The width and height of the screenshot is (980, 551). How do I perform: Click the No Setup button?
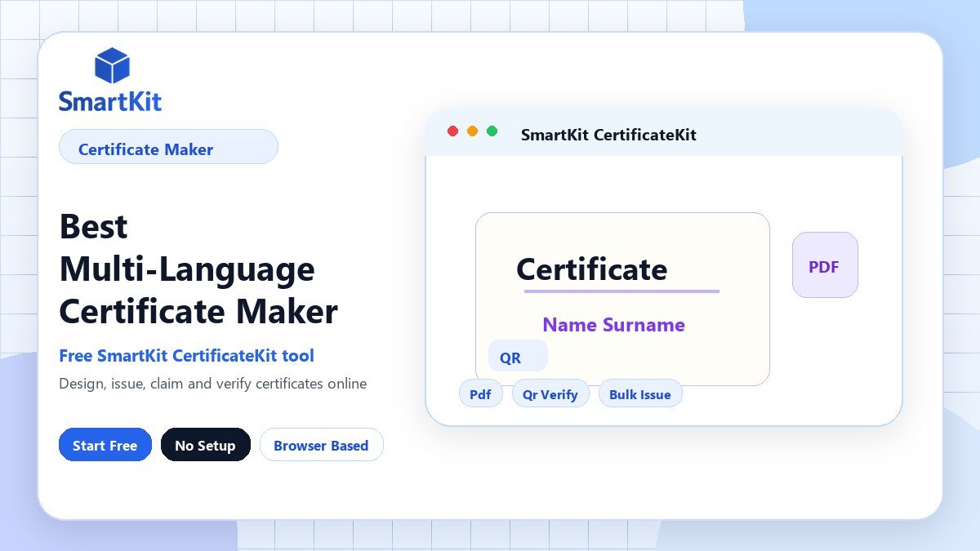coord(205,445)
